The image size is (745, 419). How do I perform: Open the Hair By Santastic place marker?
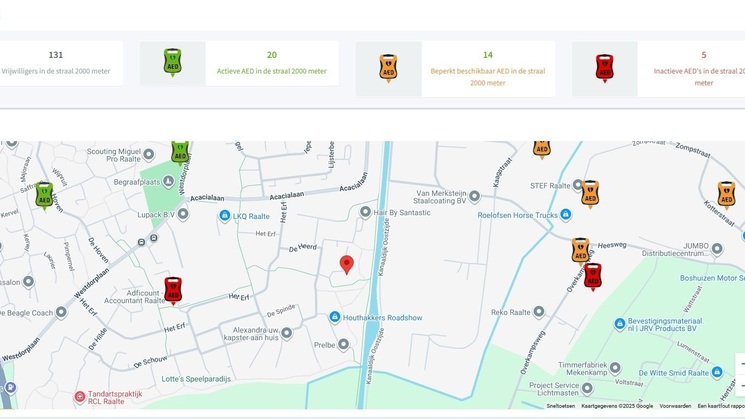pos(366,212)
